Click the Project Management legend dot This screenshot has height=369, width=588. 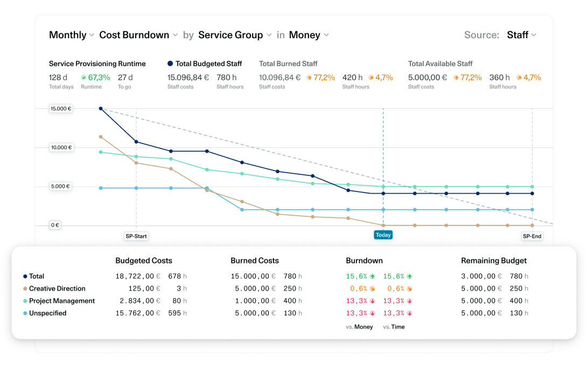coord(25,301)
